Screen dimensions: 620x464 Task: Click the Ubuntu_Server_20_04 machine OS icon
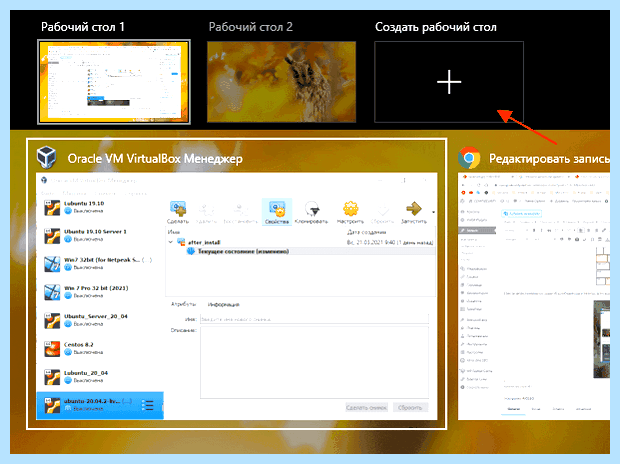click(52, 320)
